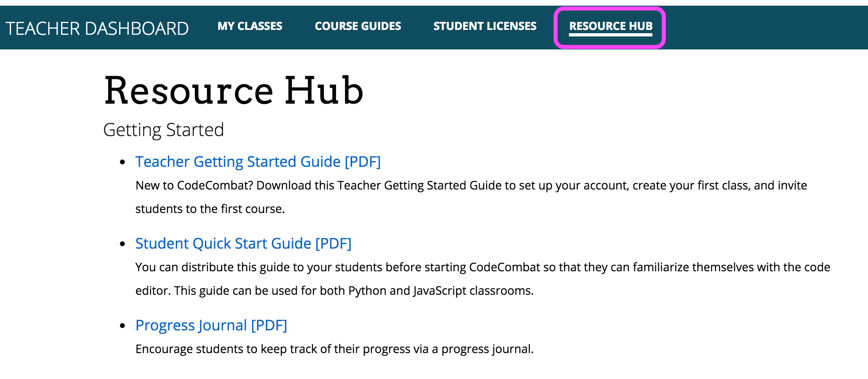Image resolution: width=868 pixels, height=379 pixels.
Task: Download the Progress Journal PDF
Action: click(x=211, y=325)
